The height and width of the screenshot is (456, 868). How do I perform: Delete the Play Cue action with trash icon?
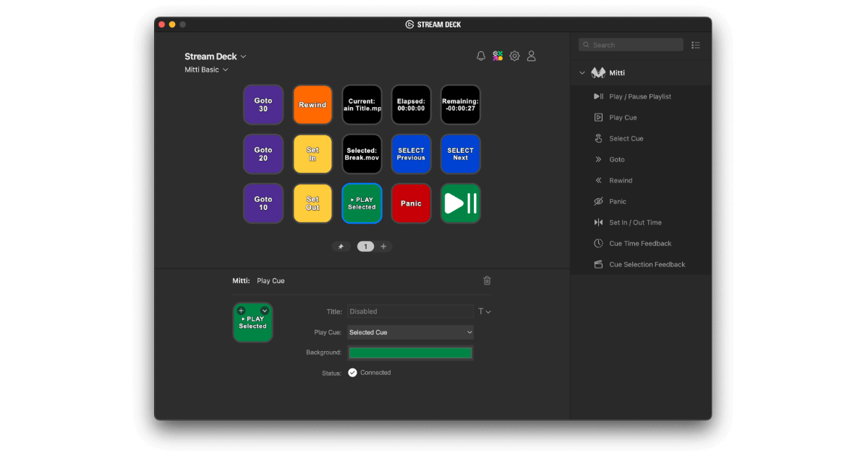487,280
